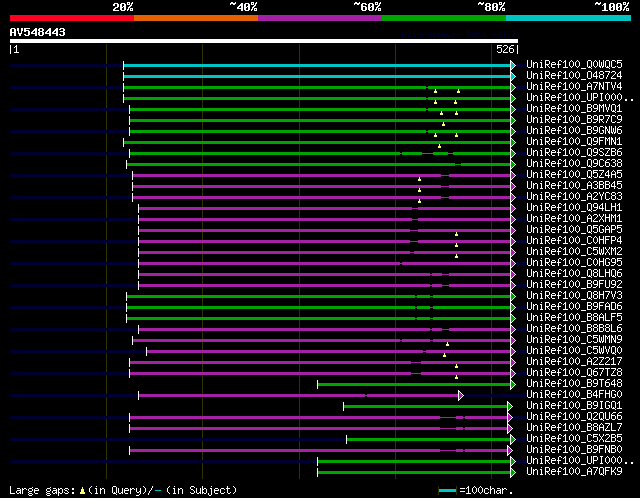Select the UniRef100_B4FHG0 label
This screenshot has height=498, width=640.
[x=574, y=395]
